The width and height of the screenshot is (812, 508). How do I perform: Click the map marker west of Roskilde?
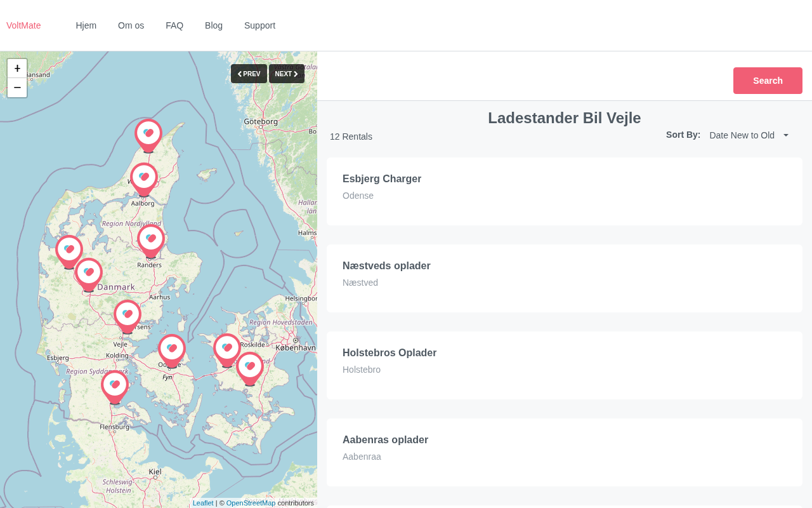click(227, 350)
